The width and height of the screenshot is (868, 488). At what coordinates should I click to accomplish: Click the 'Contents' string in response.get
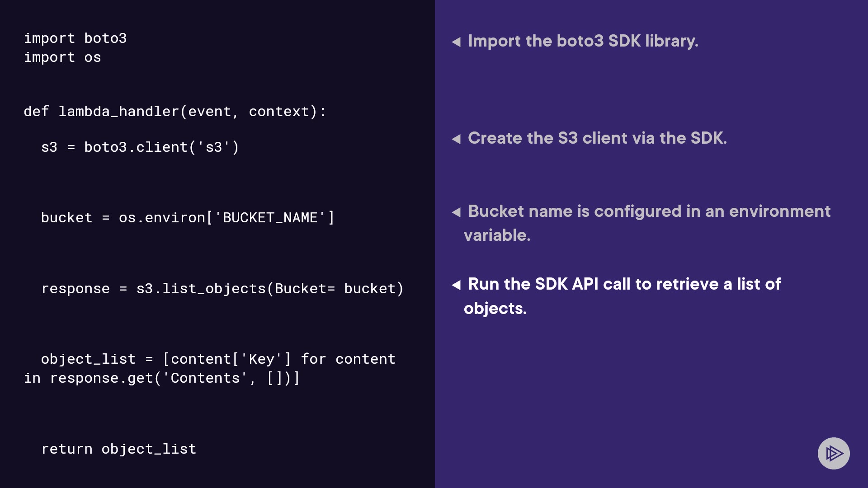205,378
